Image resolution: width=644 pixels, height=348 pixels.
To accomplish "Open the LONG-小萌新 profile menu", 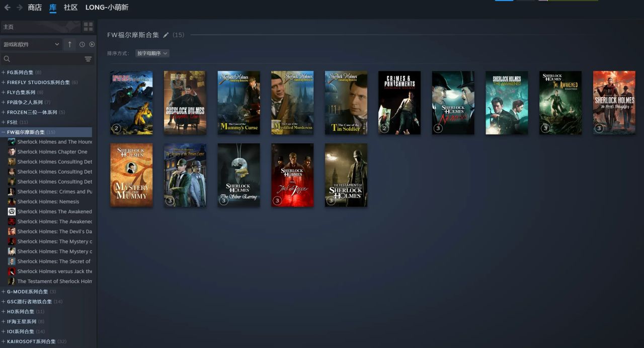I will pyautogui.click(x=107, y=8).
